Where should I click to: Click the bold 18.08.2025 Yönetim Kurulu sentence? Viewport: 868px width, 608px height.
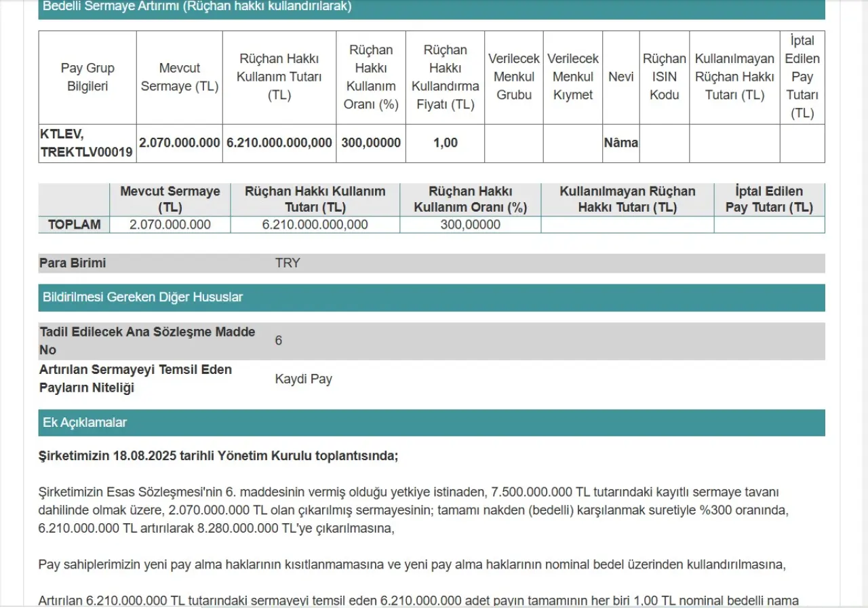[x=218, y=456]
